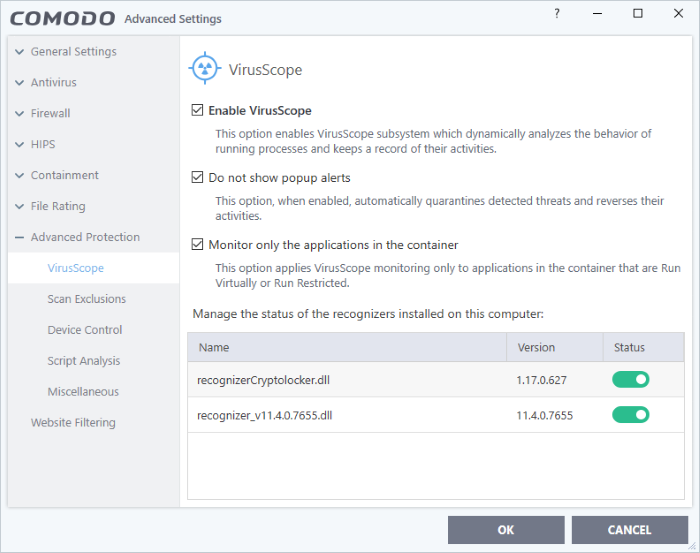Expand HIPS section chevron
The height and width of the screenshot is (553, 700).
(19, 145)
